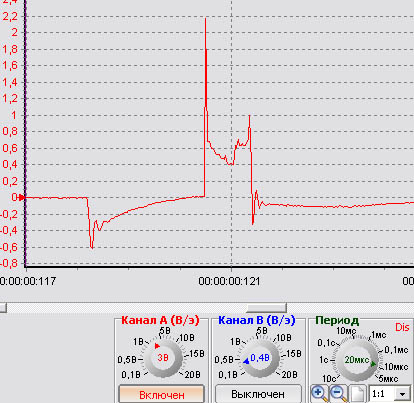Set Период dial to 1с
The image size is (414, 403).
(x=324, y=360)
